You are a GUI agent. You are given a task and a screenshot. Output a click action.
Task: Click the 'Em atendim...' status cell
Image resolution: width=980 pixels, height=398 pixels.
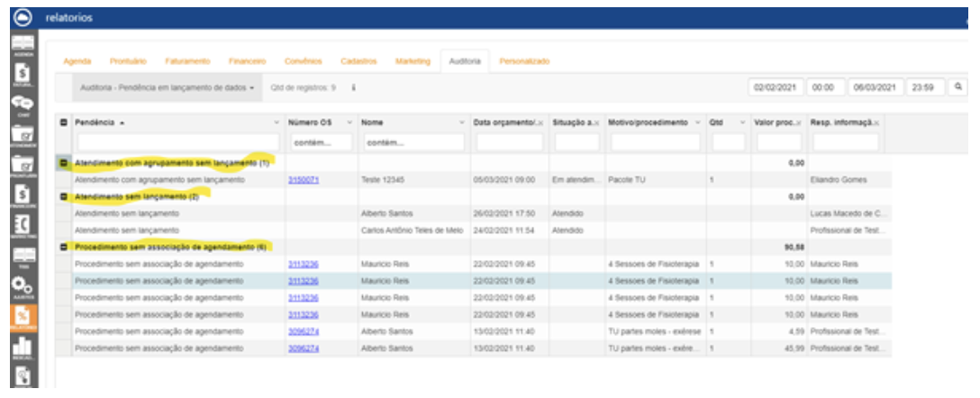(576, 180)
